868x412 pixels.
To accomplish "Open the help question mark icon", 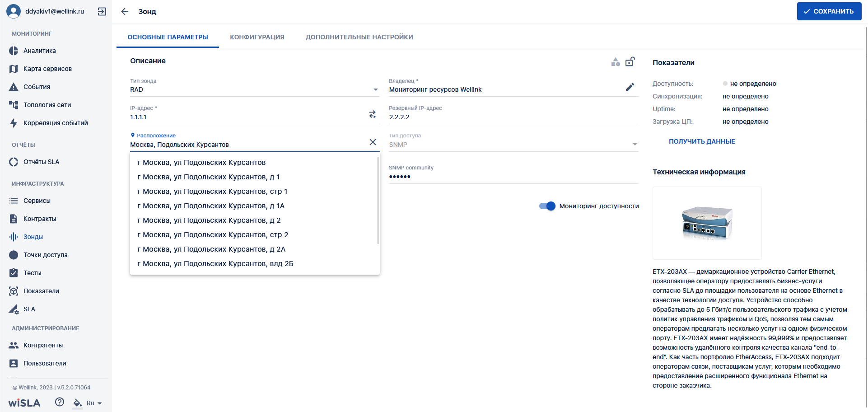I will (x=60, y=402).
